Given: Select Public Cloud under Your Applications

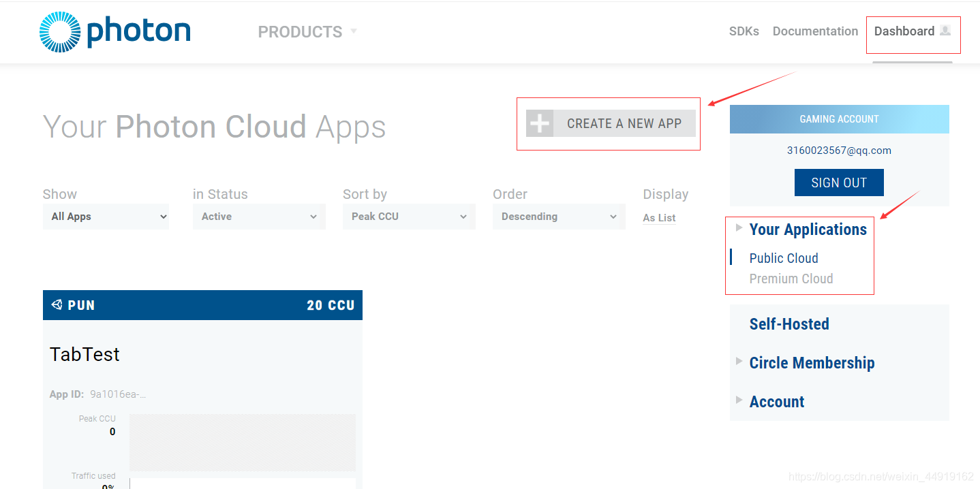Looking at the screenshot, I should click(x=784, y=258).
